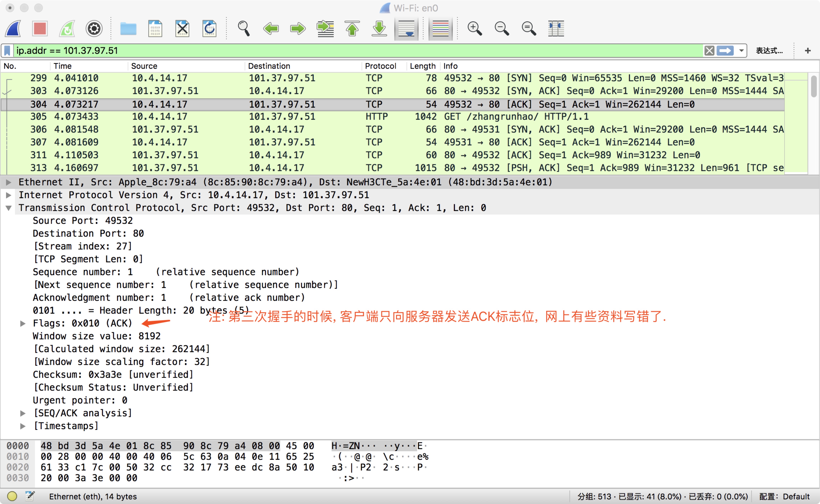Expand the Ethernet II section
The height and width of the screenshot is (504, 820).
coord(9,182)
